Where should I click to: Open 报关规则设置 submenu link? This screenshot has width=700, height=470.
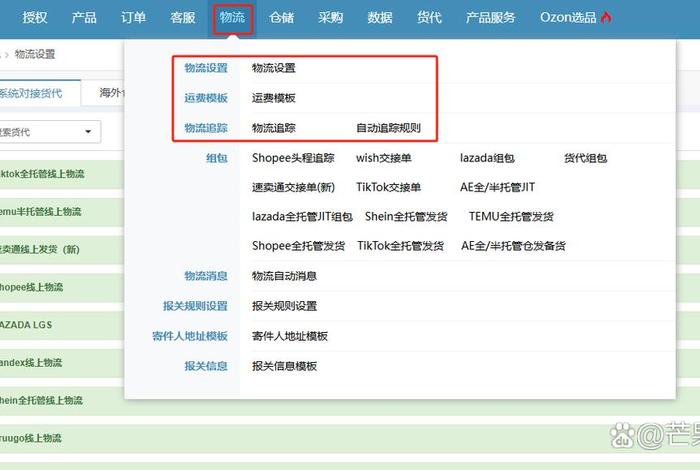pos(284,306)
